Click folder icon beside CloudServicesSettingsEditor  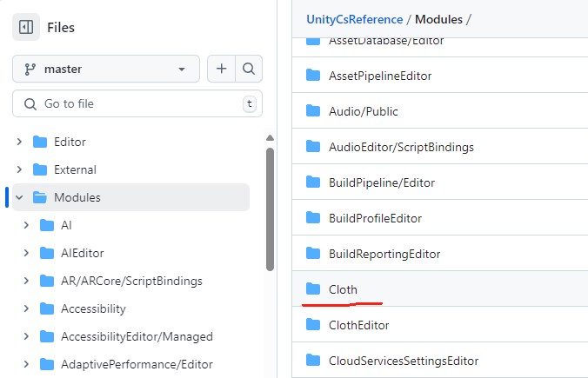313,360
